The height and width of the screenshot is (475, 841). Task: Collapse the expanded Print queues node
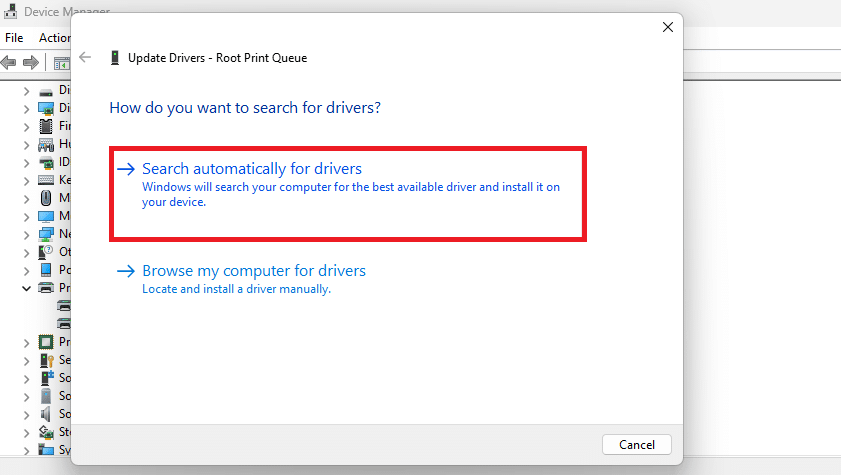[26, 288]
